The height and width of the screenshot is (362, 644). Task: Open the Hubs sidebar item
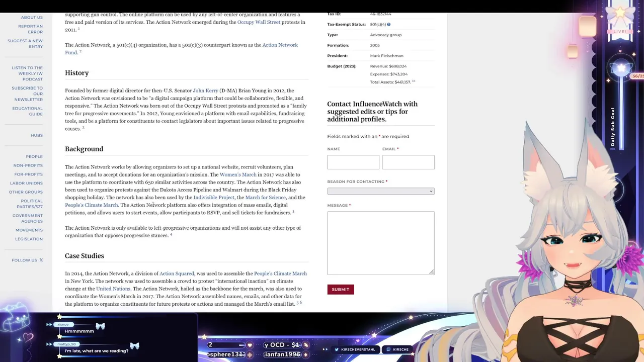coord(37,135)
